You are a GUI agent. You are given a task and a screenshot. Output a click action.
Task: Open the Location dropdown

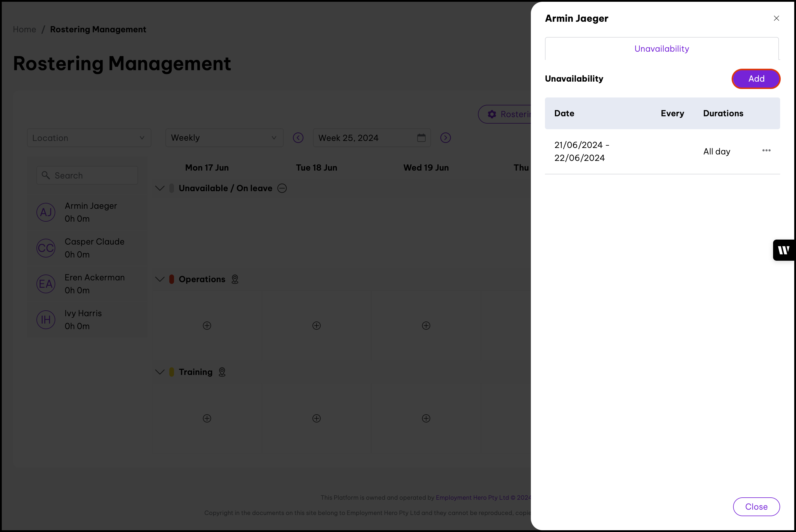point(89,138)
